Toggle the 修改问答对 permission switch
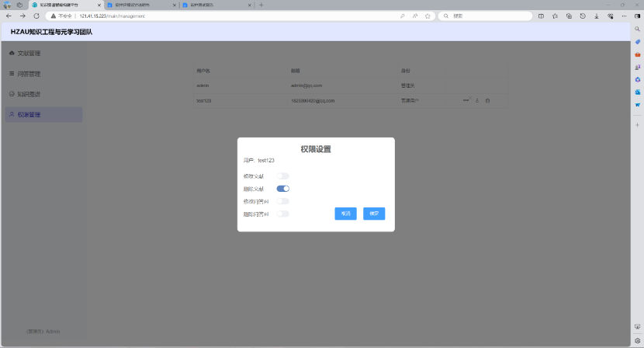The image size is (644, 348). point(282,201)
